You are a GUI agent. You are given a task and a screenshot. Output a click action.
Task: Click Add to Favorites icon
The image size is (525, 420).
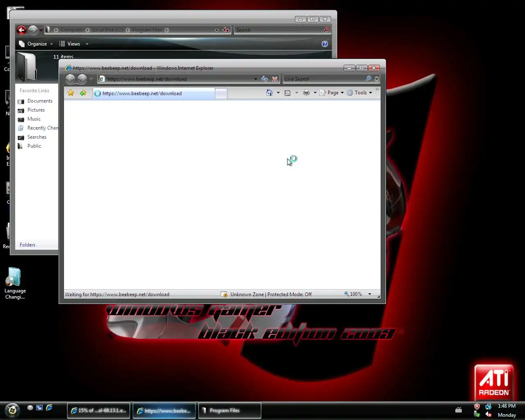[83, 93]
